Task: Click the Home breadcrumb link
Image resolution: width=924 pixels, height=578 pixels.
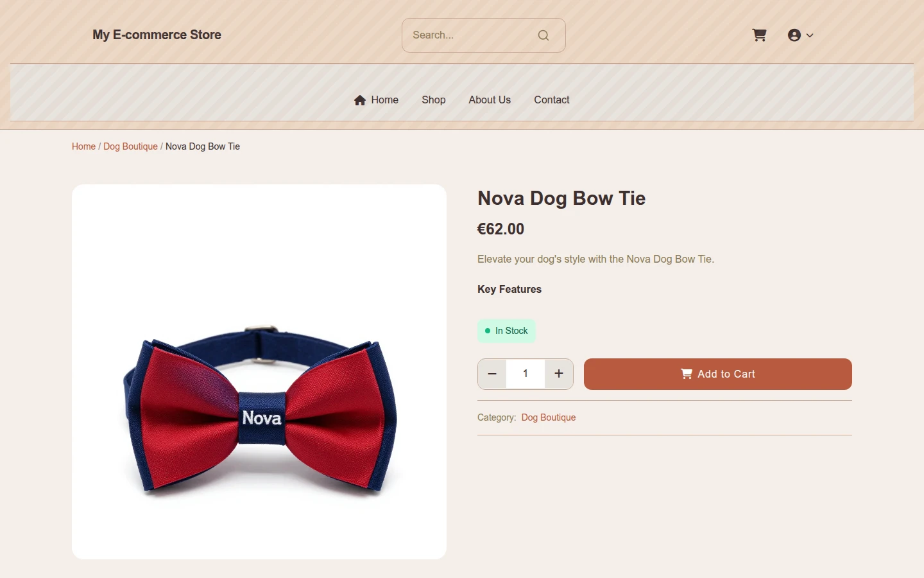Action: pos(83,146)
